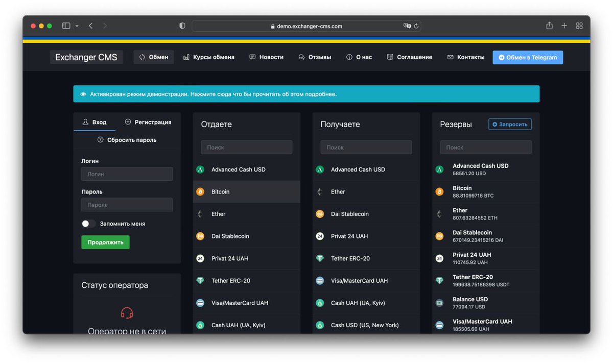The height and width of the screenshot is (364, 613).
Task: Reload the page with refresh icon
Action: coord(416,26)
